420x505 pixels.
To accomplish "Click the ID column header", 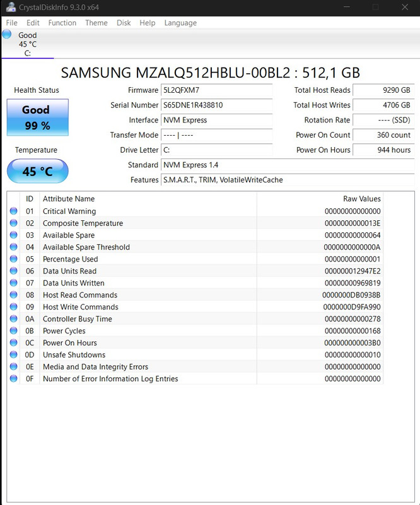I will pyautogui.click(x=30, y=199).
